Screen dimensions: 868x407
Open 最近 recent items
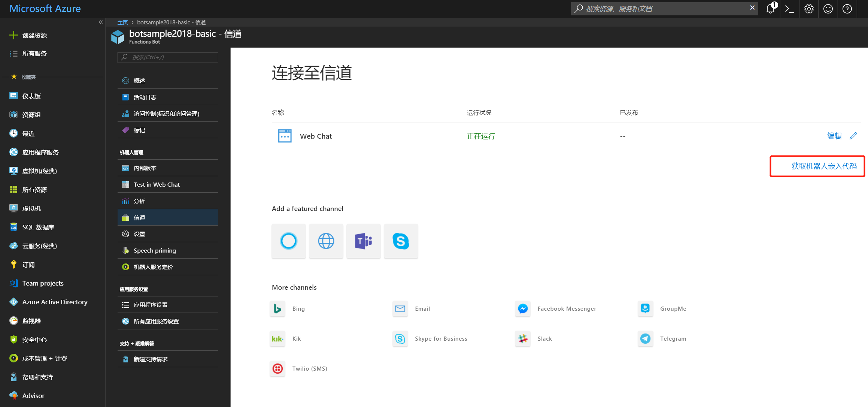28,133
